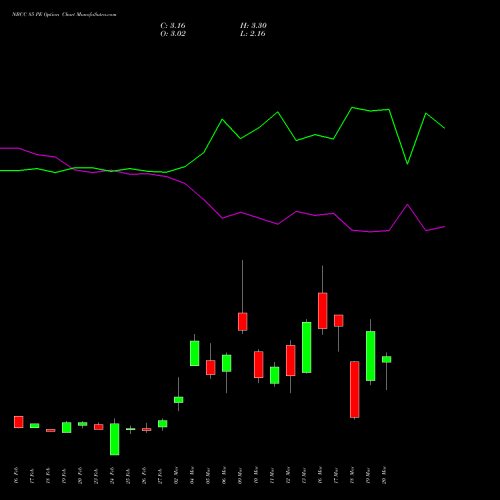Image resolution: width=500 pixels, height=500 pixels.
Task: Click the 16 Feb date label
Action: click(16, 475)
